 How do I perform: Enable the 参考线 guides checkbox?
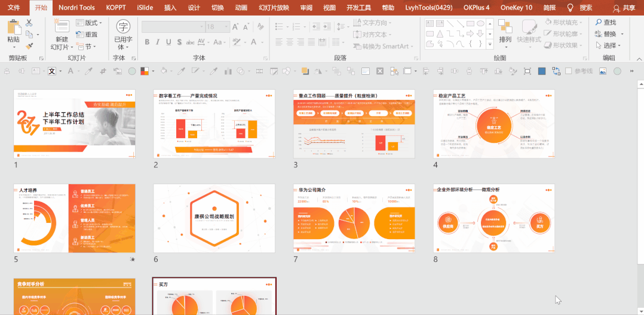569,71
